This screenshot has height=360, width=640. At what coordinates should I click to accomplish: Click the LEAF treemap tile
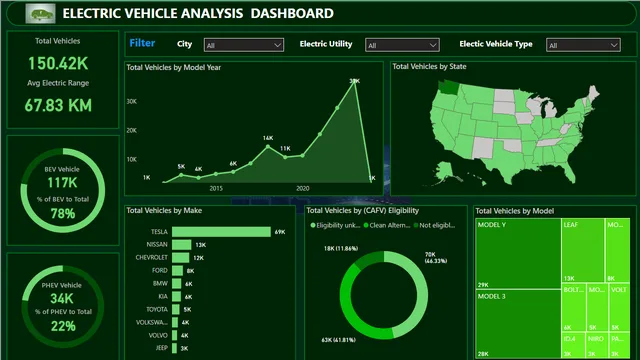click(x=583, y=251)
